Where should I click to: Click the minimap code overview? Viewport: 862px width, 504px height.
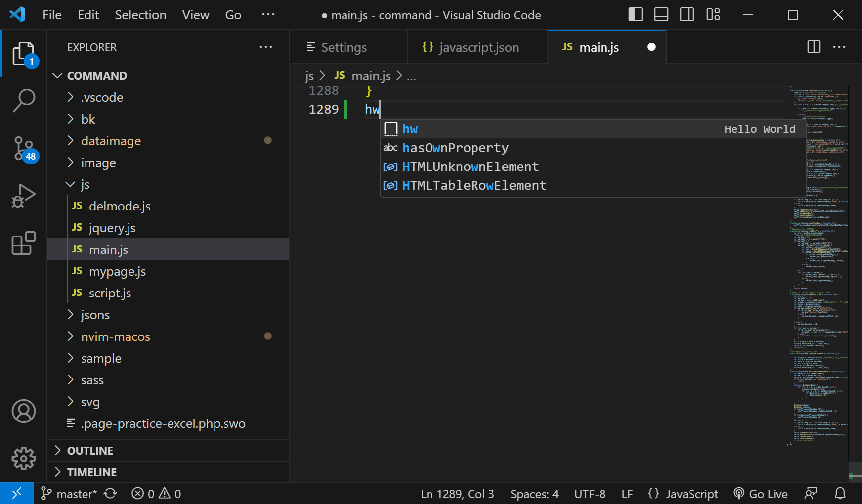[x=819, y=267]
